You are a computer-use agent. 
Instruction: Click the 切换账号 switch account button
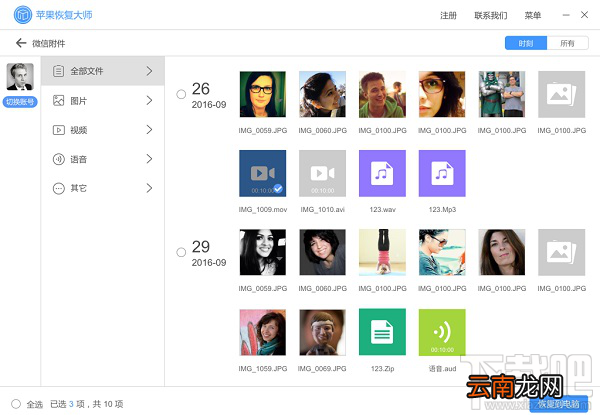(x=20, y=102)
